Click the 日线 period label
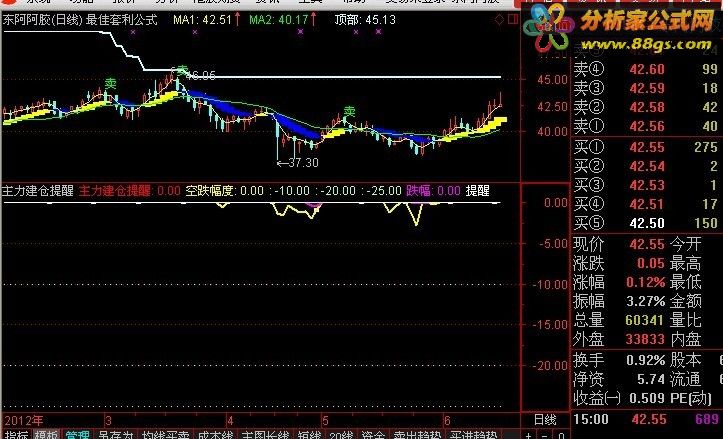 (x=545, y=420)
